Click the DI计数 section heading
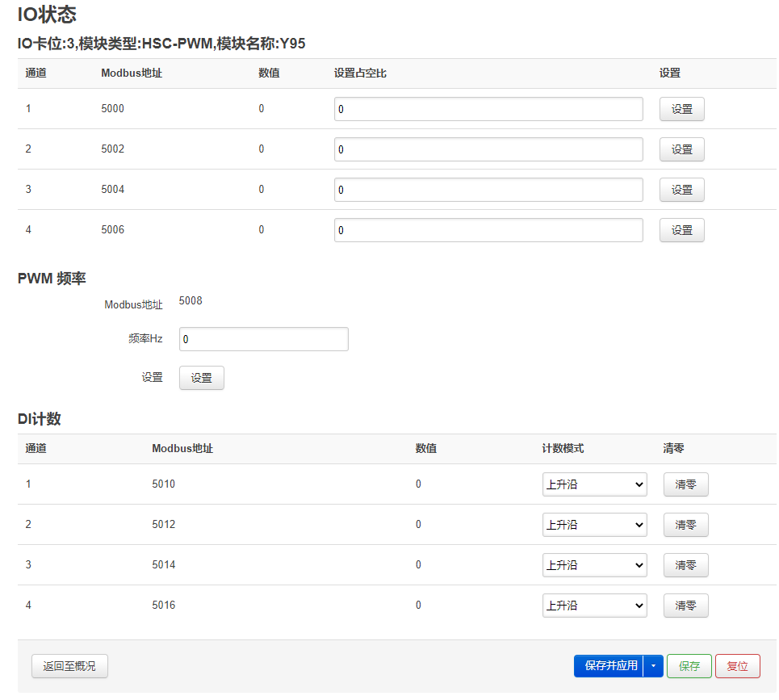This screenshot has width=779, height=700. coord(40,419)
